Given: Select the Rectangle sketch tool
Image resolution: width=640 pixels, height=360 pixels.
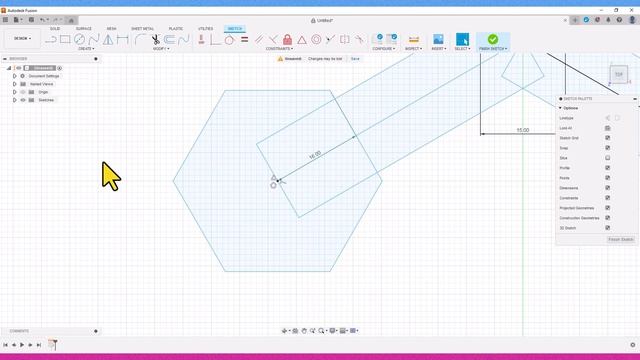Looking at the screenshot, I should (x=65, y=40).
